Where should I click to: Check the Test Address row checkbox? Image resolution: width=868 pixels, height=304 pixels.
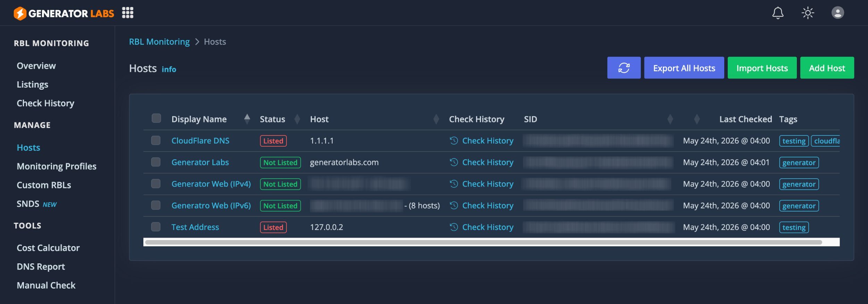click(x=156, y=227)
